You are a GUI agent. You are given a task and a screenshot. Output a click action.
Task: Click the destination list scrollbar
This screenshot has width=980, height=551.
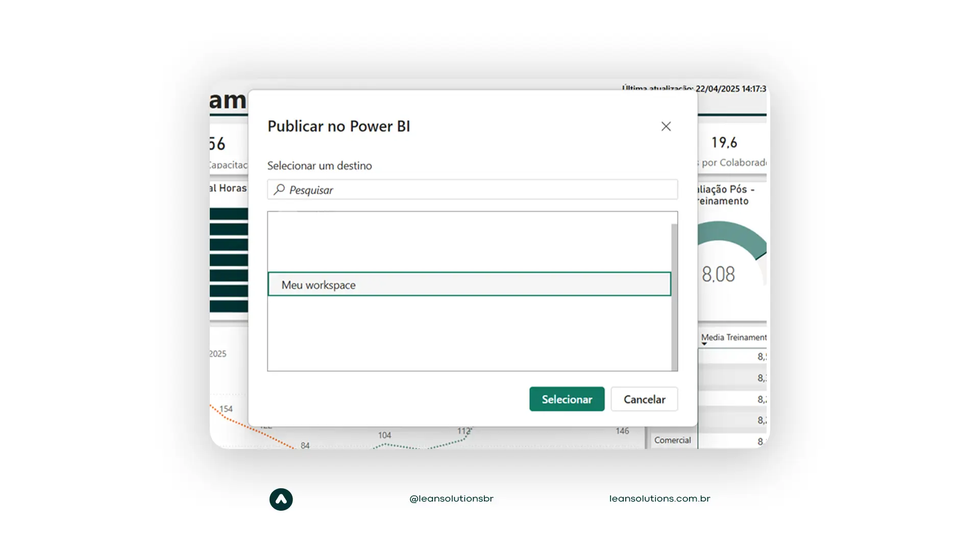[x=674, y=297]
